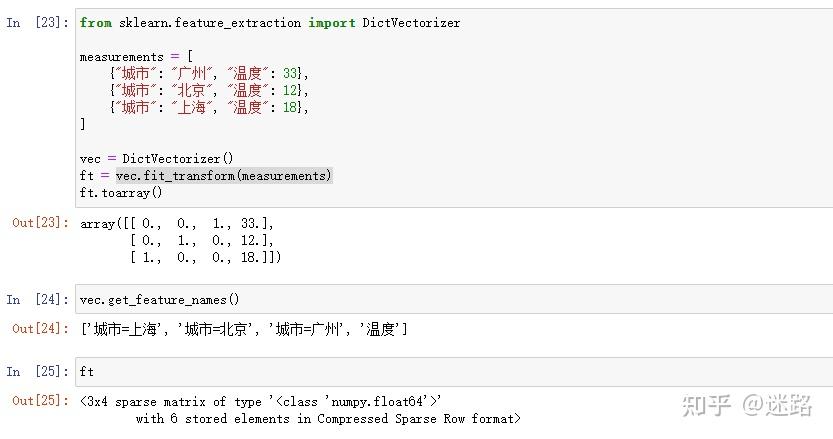Click the DictVectorizer import line

click(270, 23)
